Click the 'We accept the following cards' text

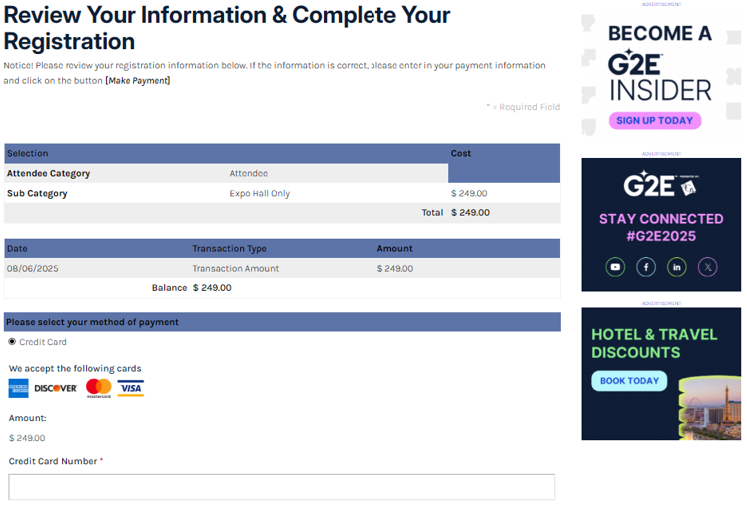[x=75, y=368]
